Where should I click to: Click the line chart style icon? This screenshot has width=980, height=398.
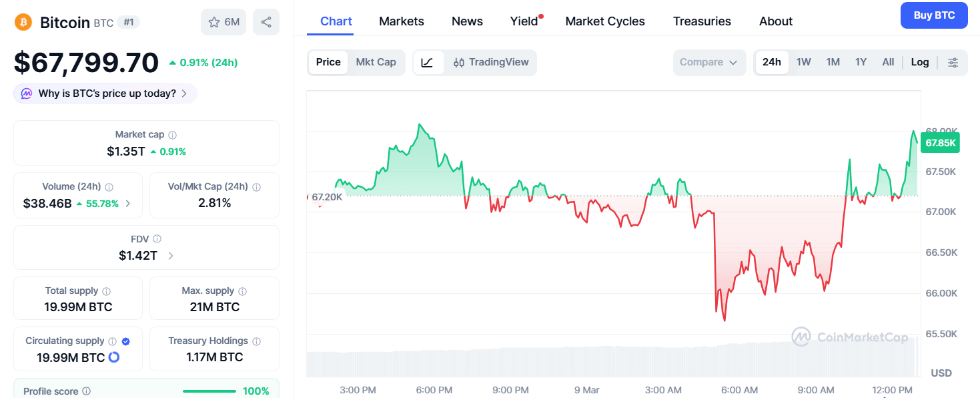(x=426, y=62)
